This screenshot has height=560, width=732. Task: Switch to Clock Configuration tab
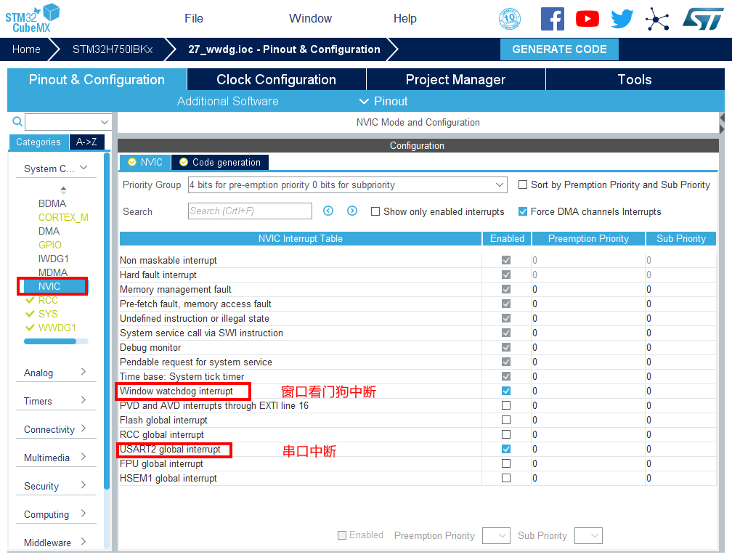[276, 80]
